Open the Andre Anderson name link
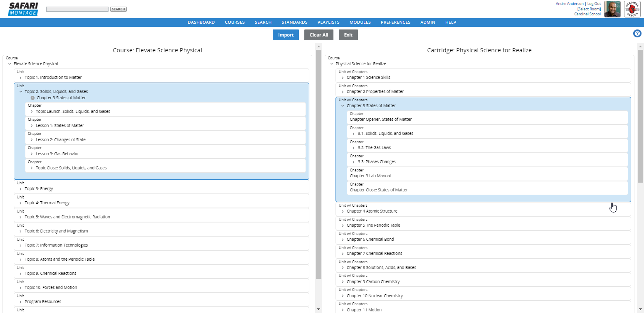This screenshot has width=644, height=313. pyautogui.click(x=570, y=4)
